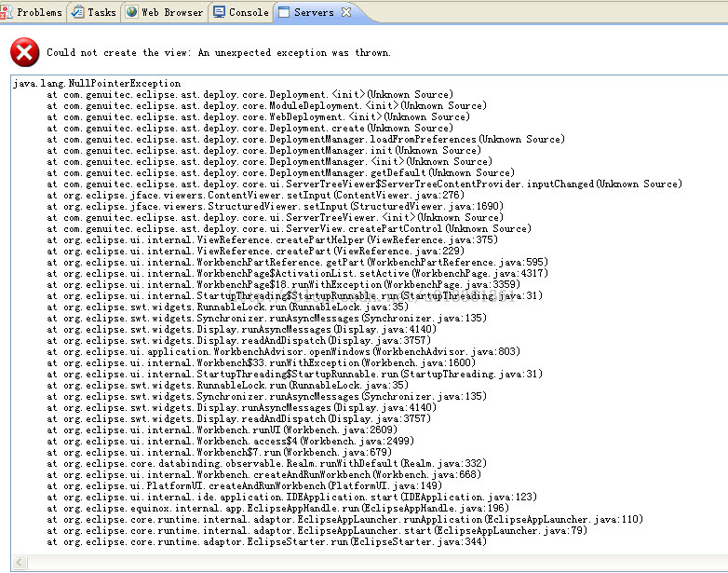The width and height of the screenshot is (728, 573).
Task: Click the Console monitor icon
Action: click(219, 12)
